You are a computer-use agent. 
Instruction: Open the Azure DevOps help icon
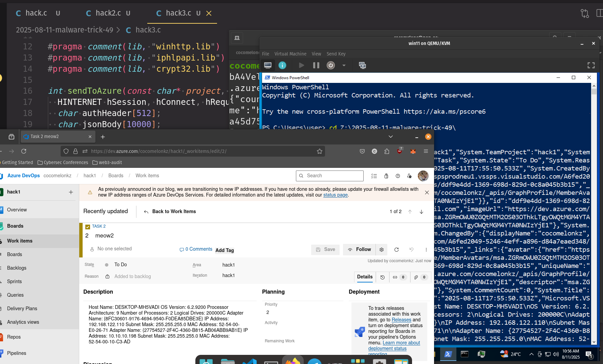point(398,176)
